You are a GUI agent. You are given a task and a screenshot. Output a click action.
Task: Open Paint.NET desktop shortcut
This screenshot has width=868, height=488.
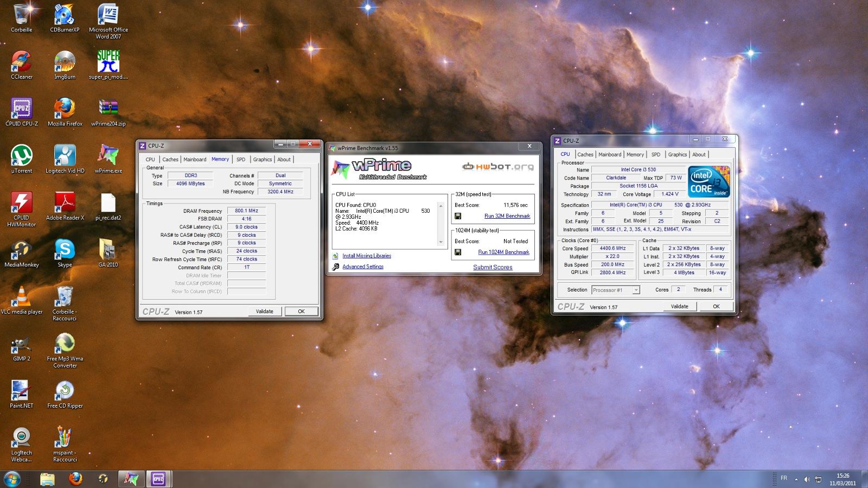pyautogui.click(x=22, y=394)
